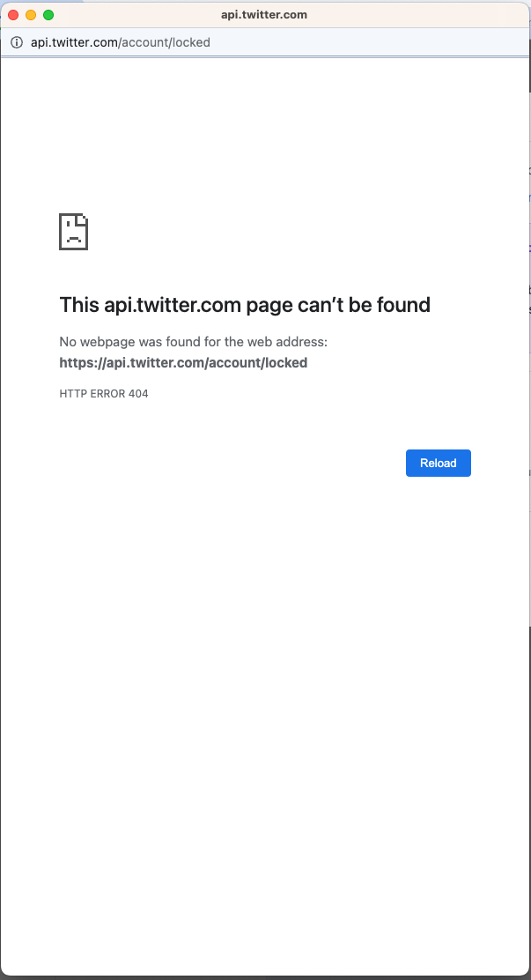Click the HTTP ERROR 404 label
531x980 pixels.
click(103, 393)
